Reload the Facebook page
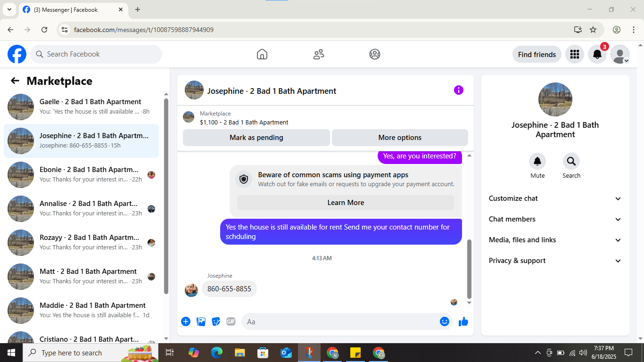Screen dimensions: 644x362 [x=44, y=30]
